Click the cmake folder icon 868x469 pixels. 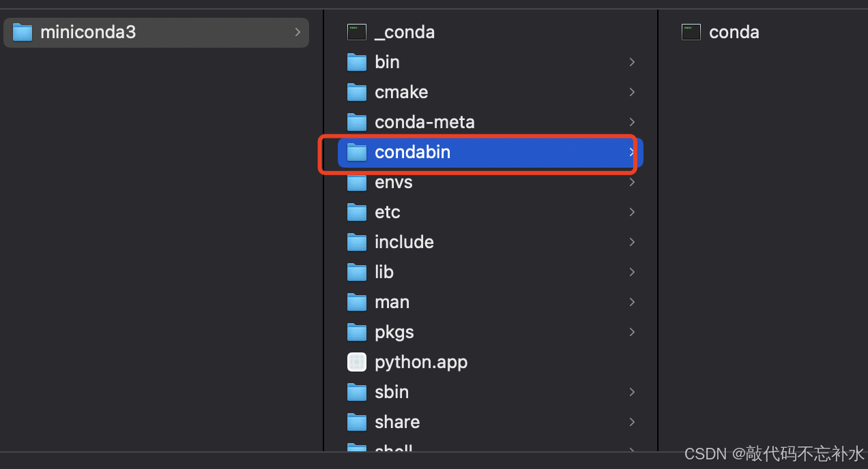click(357, 92)
